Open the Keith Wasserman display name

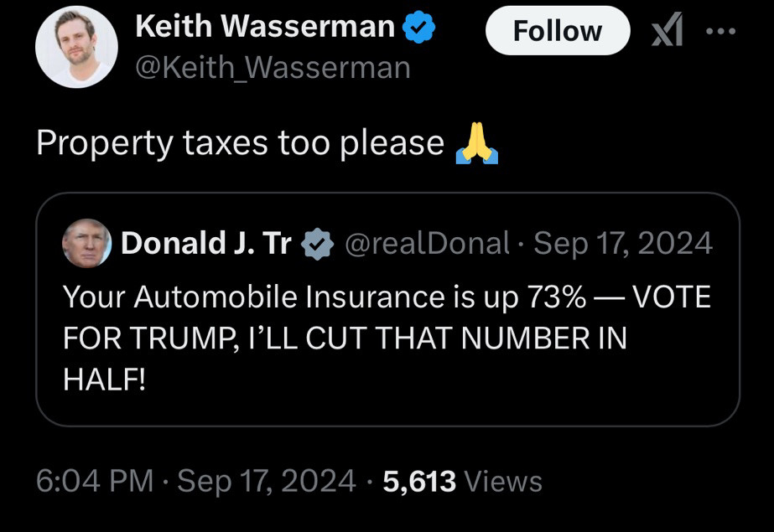point(264,28)
